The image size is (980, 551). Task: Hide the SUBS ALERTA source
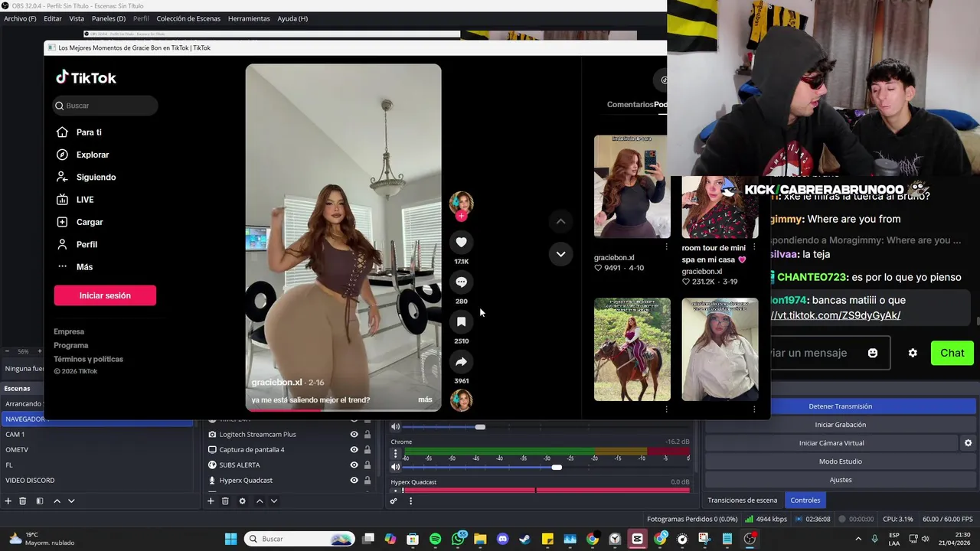[354, 465]
